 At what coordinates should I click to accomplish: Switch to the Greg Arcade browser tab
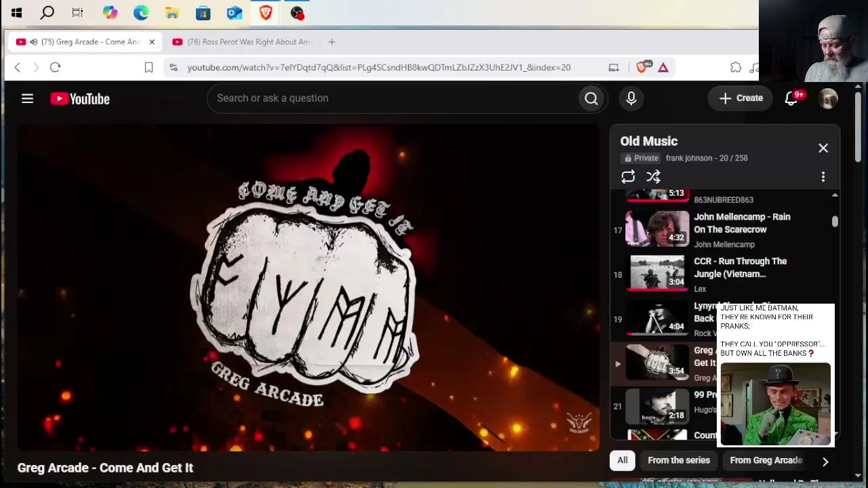85,42
